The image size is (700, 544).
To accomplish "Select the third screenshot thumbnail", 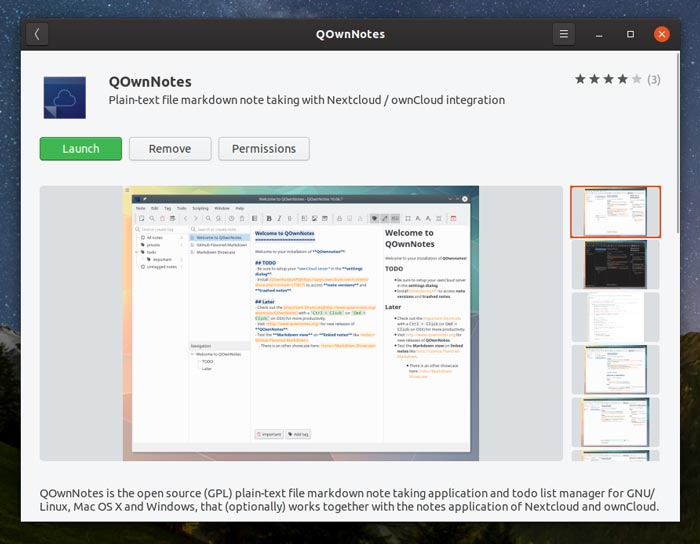I will 615,317.
